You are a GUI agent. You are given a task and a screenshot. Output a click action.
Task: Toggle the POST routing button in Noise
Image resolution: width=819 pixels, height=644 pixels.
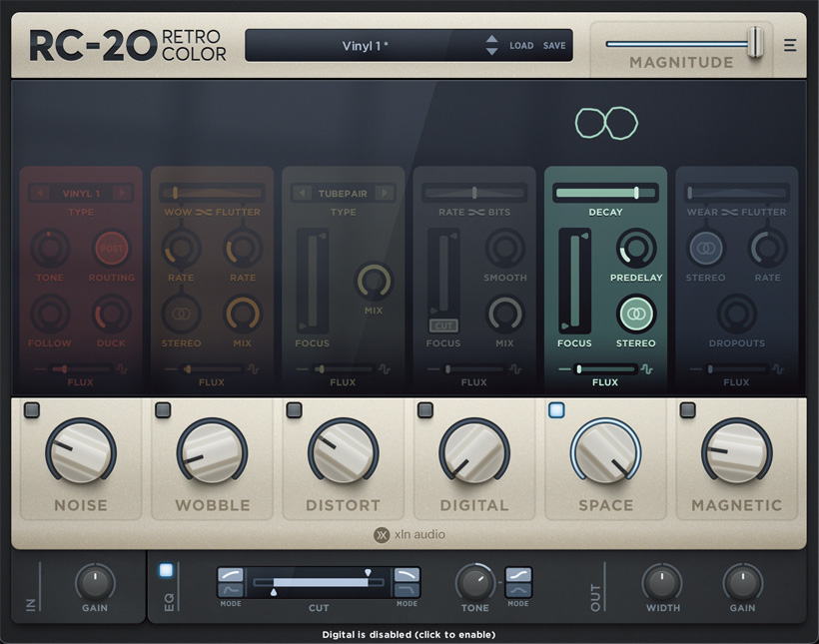(x=111, y=248)
